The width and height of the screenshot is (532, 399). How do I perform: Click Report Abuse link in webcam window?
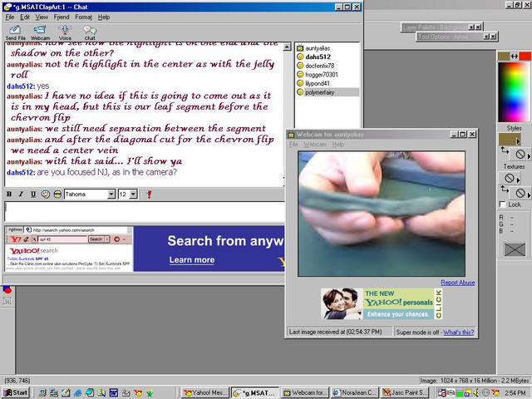[458, 283]
